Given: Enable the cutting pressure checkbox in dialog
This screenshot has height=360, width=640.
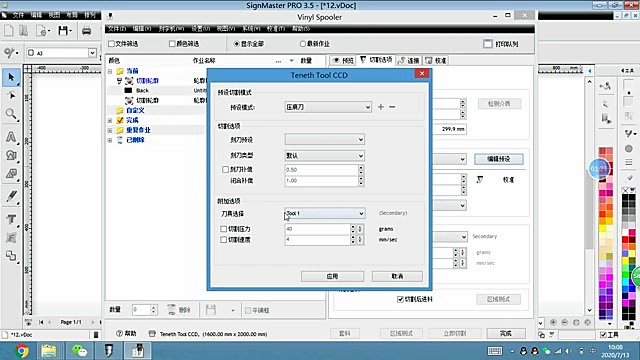Looking at the screenshot, I should pyautogui.click(x=223, y=229).
